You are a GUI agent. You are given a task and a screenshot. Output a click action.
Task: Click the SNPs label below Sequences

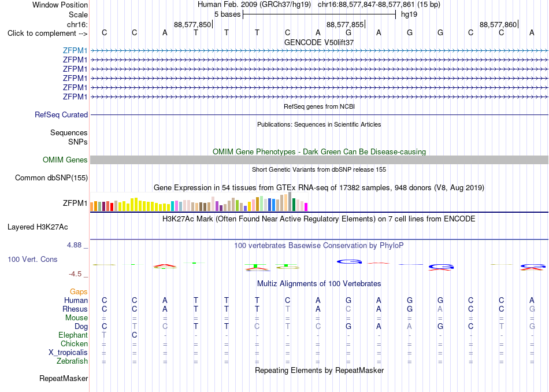tap(78, 142)
